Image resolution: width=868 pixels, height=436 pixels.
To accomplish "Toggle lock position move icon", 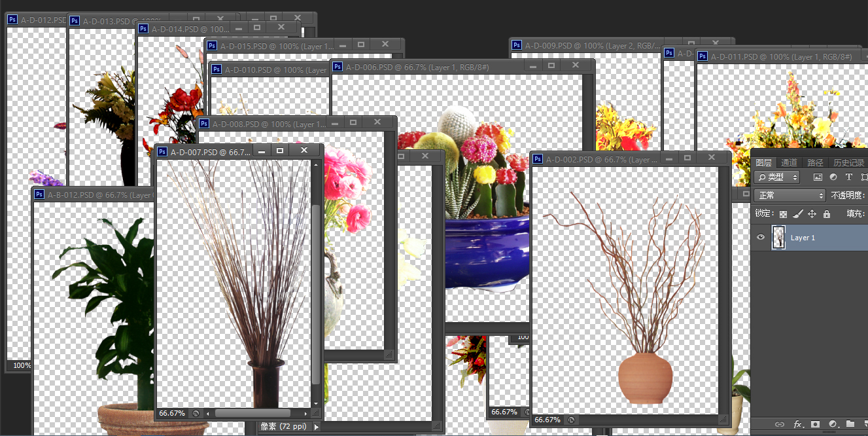I will click(x=812, y=214).
